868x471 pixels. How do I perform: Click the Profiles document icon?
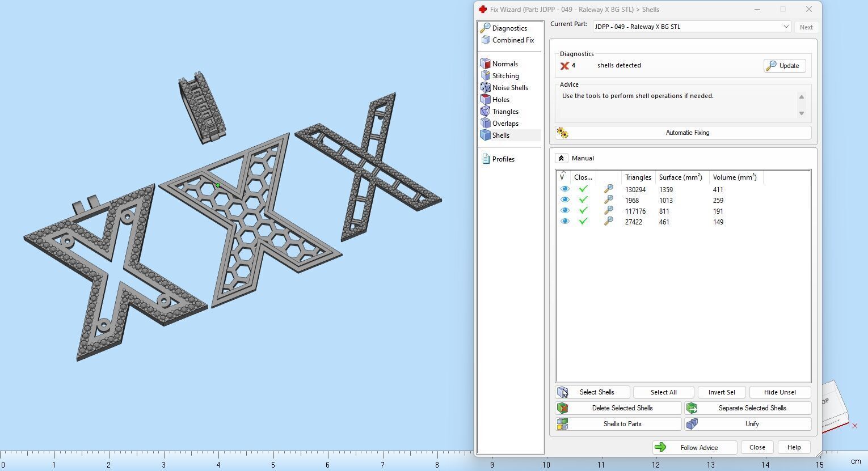click(x=486, y=159)
